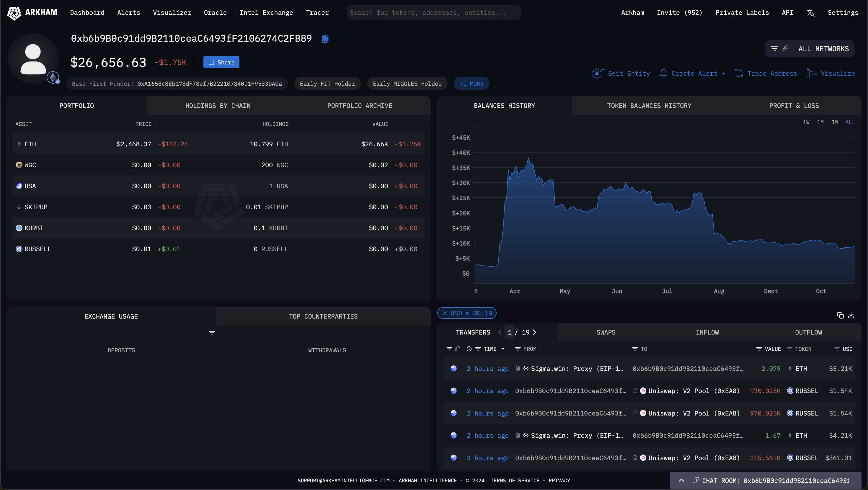The height and width of the screenshot is (490, 868).
Task: Click the Create Alert bell icon
Action: 663,73
